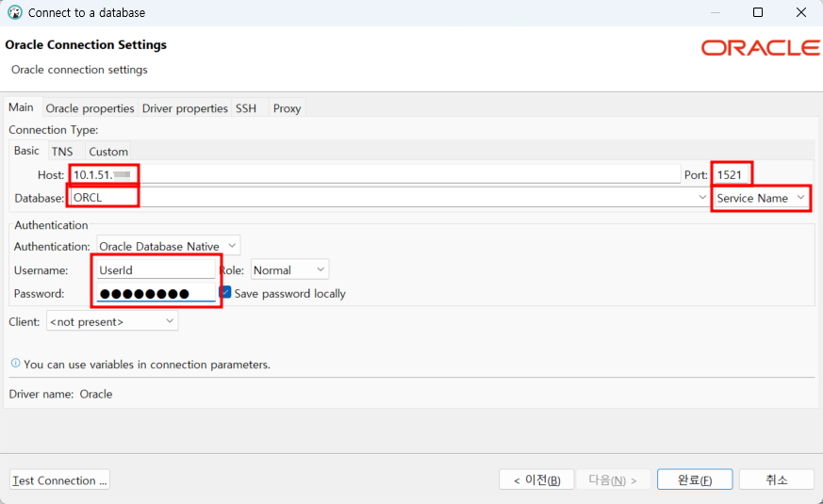Open the Proxy tab

(288, 108)
